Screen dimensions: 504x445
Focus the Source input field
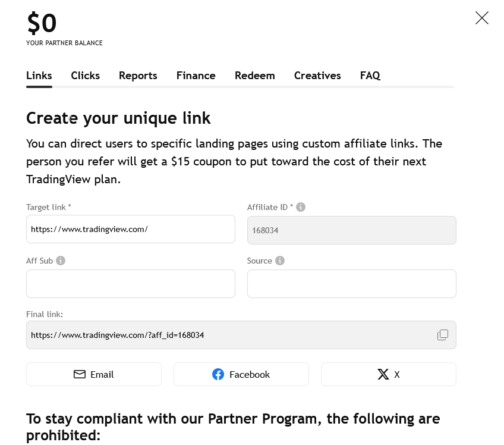(x=352, y=284)
